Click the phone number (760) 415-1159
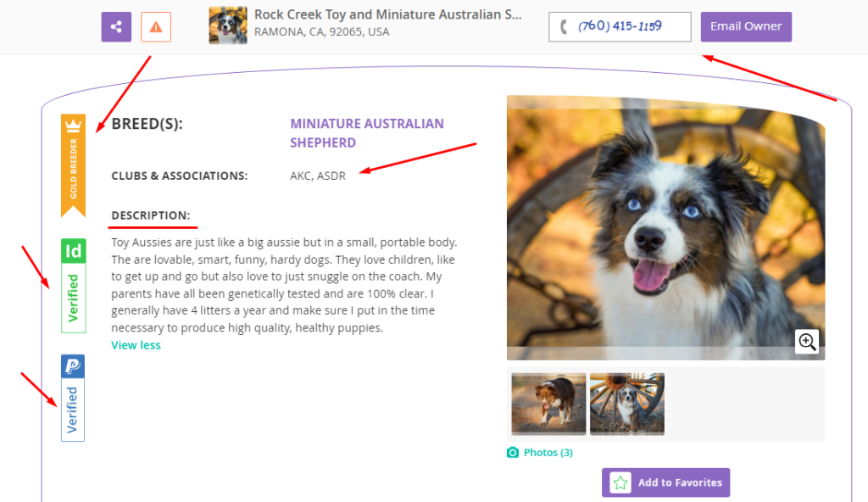This screenshot has width=868, height=502. tap(620, 26)
